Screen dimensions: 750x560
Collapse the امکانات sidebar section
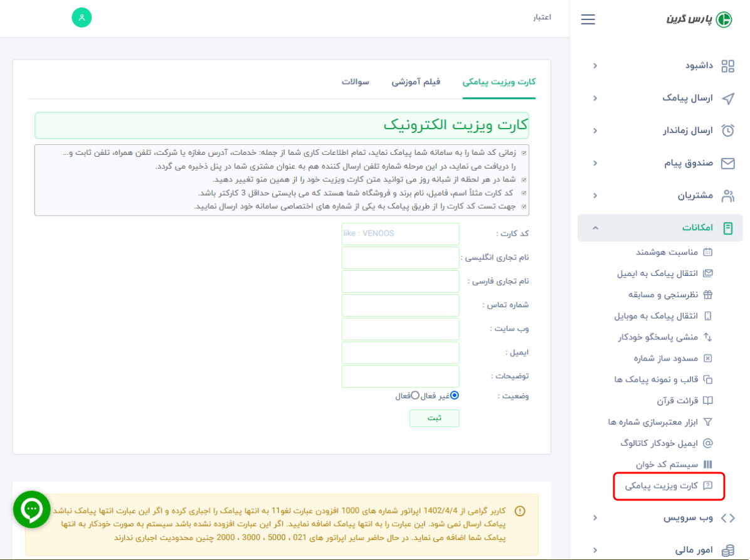595,228
